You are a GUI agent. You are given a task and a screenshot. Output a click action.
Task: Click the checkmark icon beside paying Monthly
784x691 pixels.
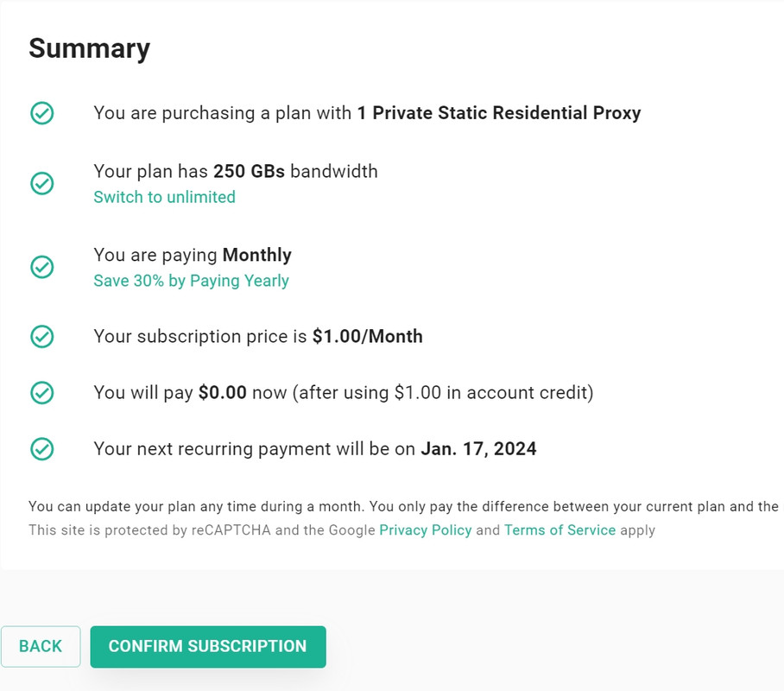coord(42,267)
